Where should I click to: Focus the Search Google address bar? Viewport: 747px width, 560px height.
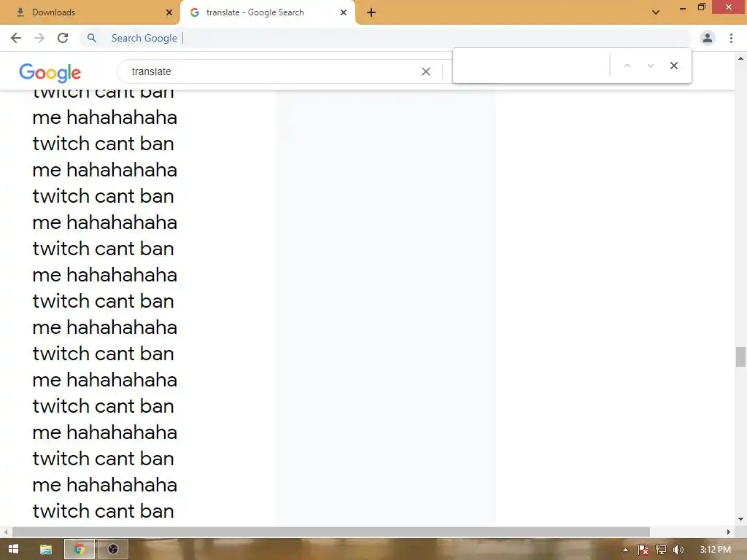coord(386,38)
